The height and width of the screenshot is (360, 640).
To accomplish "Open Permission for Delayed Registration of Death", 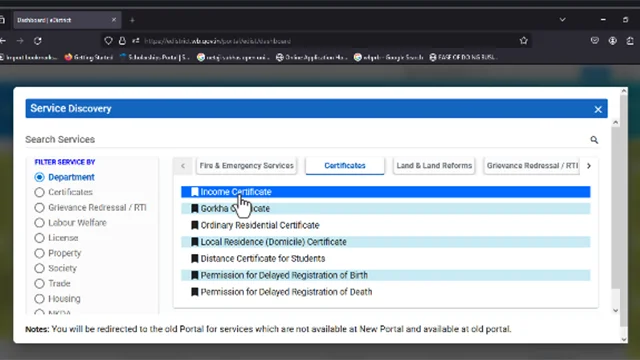I will (x=386, y=292).
